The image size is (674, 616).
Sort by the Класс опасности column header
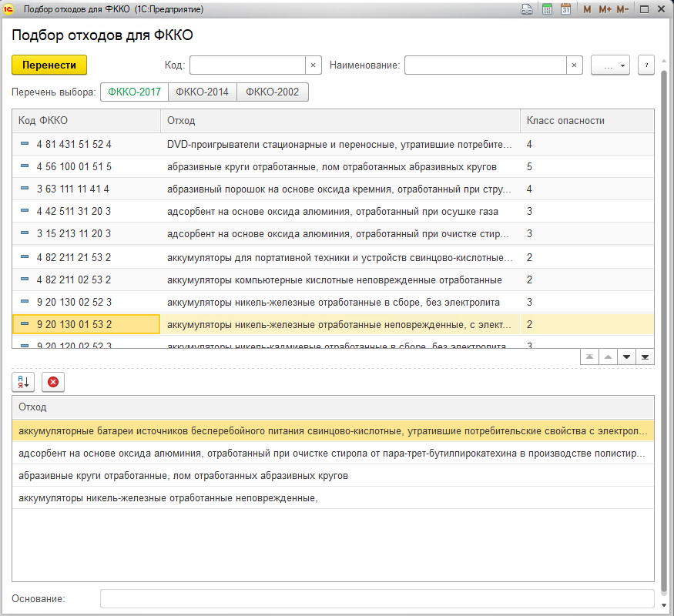click(x=587, y=121)
